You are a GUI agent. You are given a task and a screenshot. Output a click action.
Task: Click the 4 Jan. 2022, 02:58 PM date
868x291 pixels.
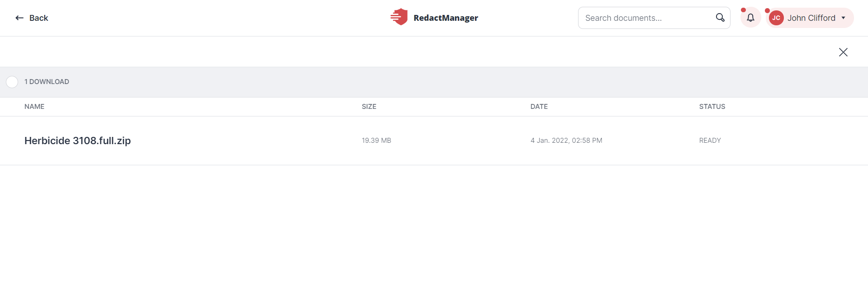[566, 141]
